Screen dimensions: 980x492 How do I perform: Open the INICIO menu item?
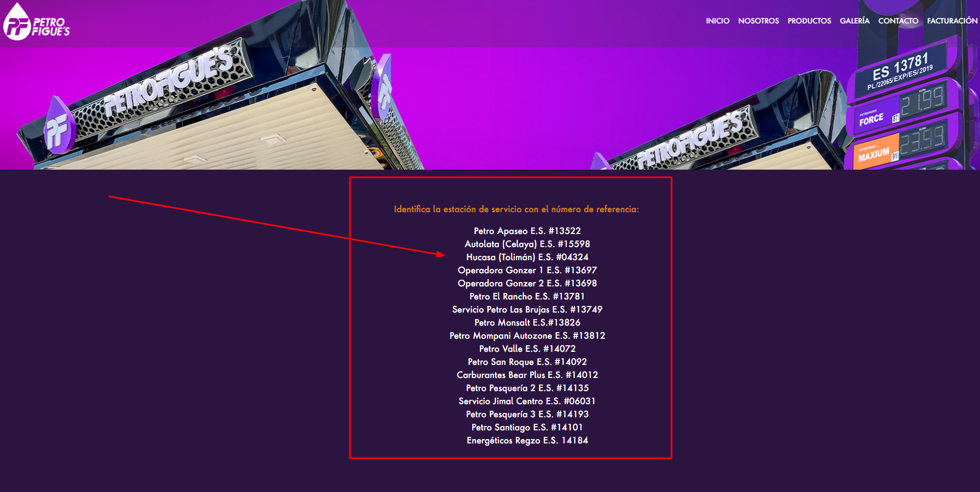[x=717, y=21]
